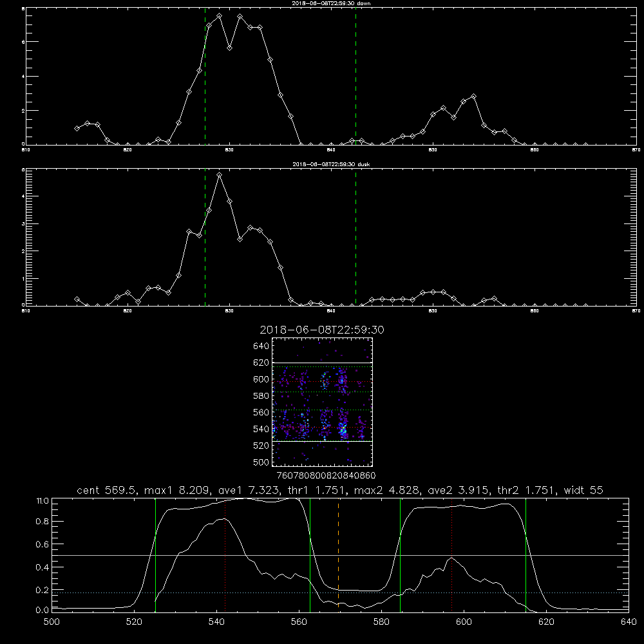Click the 500 x-axis label of bottom plot
This screenshot has height=644, width=644.
pos(52,621)
